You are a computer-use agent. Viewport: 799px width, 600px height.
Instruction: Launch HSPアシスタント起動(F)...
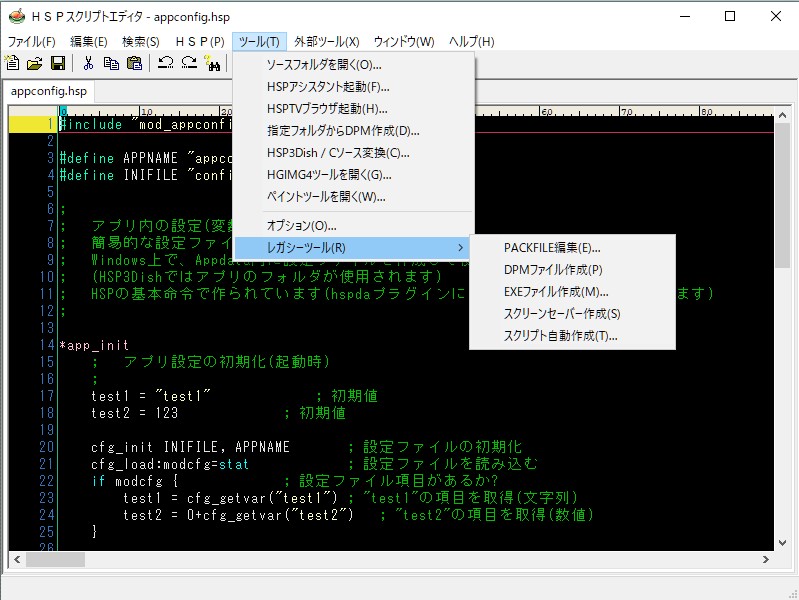pyautogui.click(x=354, y=87)
